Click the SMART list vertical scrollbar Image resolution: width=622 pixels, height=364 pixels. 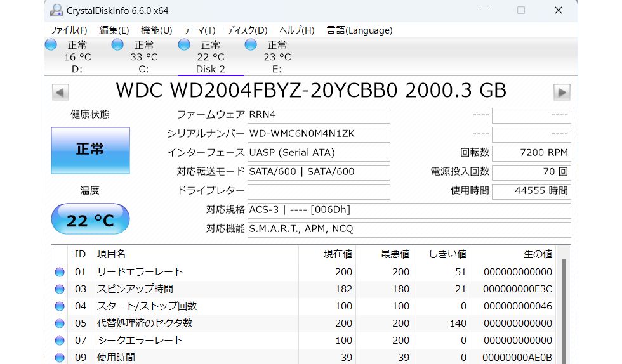pos(563,304)
